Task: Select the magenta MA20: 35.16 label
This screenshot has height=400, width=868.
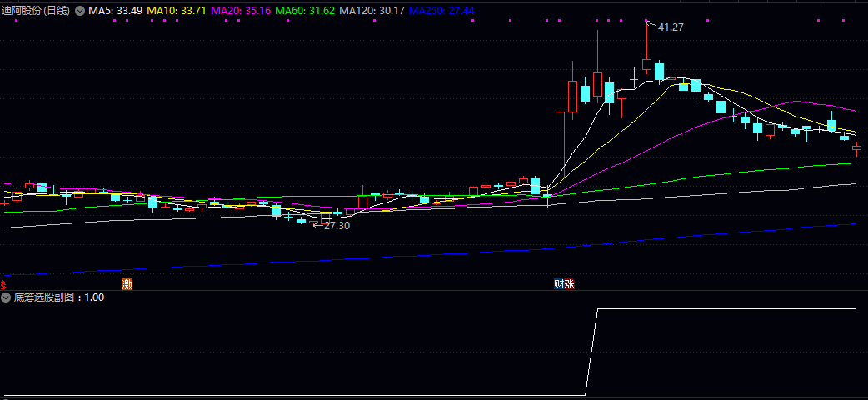Action: 241,11
